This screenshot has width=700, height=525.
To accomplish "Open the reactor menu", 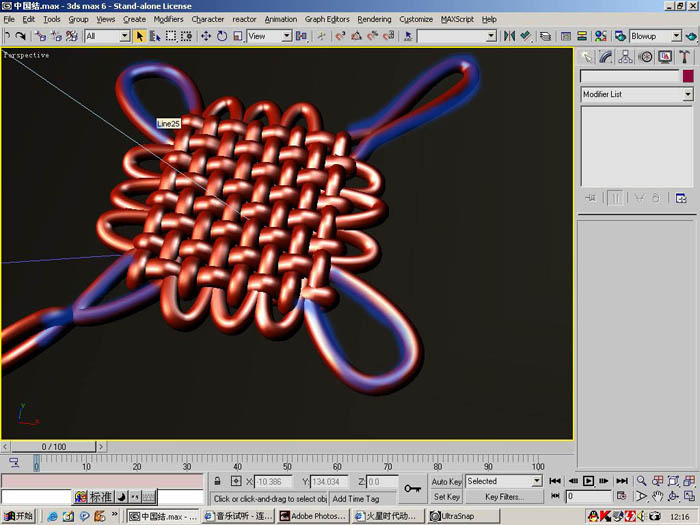I will [244, 19].
